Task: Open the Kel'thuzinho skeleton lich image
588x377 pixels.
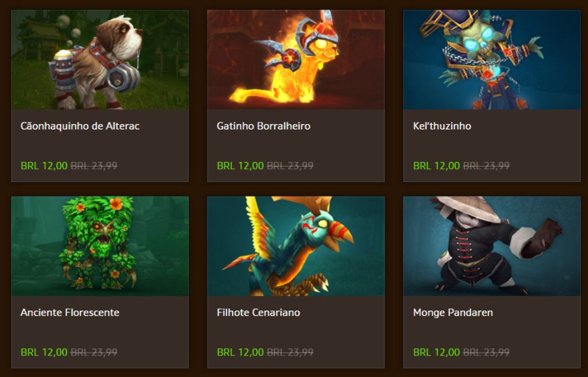Action: coord(492,60)
